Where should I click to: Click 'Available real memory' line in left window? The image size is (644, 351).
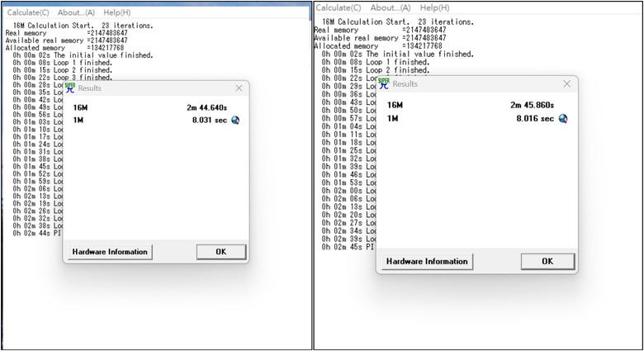point(67,40)
